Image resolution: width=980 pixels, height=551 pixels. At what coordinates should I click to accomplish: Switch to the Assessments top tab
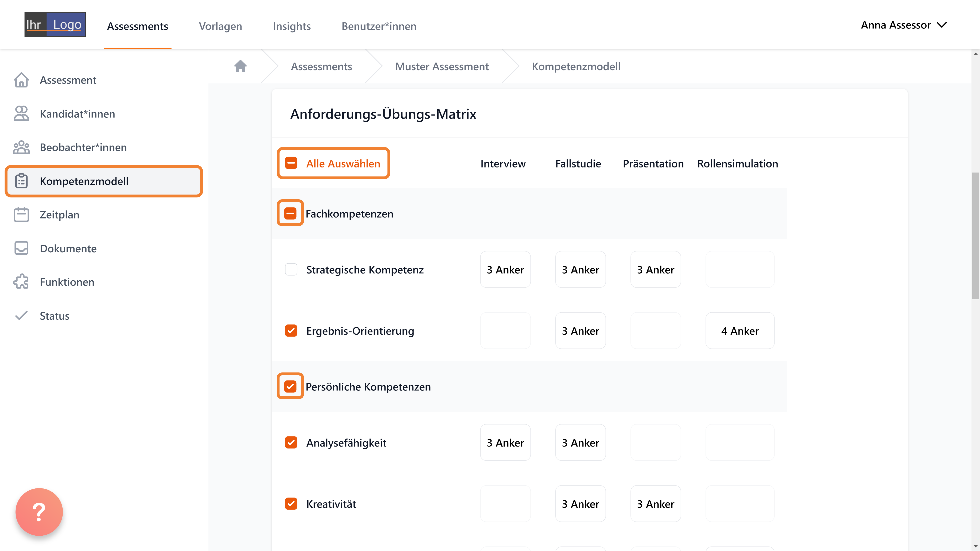[138, 26]
